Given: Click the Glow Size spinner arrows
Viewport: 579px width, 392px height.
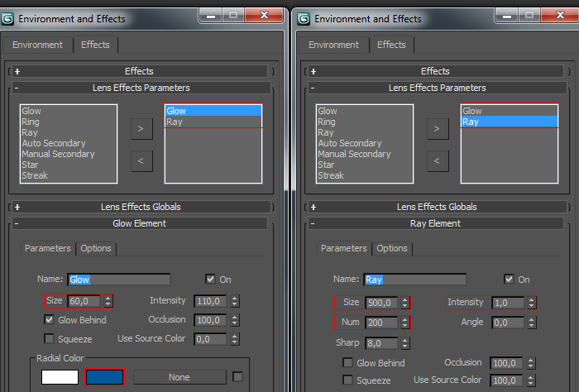Looking at the screenshot, I should 108,301.
